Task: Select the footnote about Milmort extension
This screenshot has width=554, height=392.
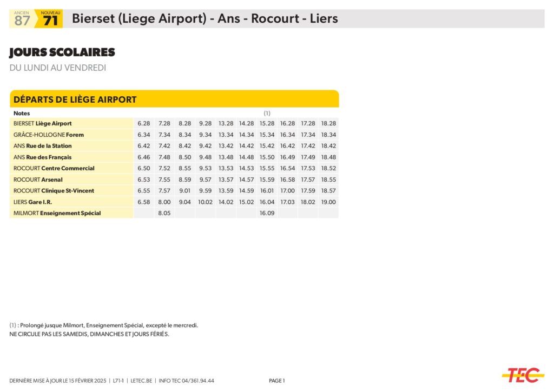Action: click(104, 325)
